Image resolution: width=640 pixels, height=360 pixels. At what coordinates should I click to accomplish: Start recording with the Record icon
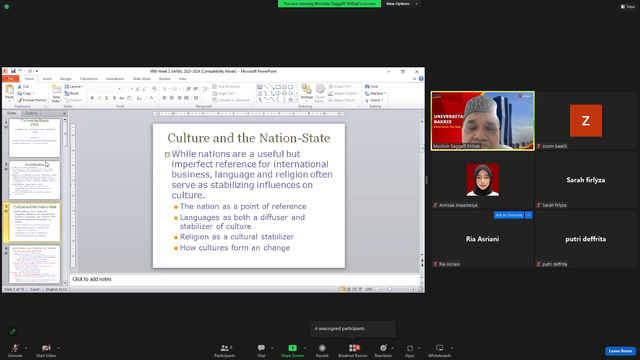pyautogui.click(x=322, y=348)
